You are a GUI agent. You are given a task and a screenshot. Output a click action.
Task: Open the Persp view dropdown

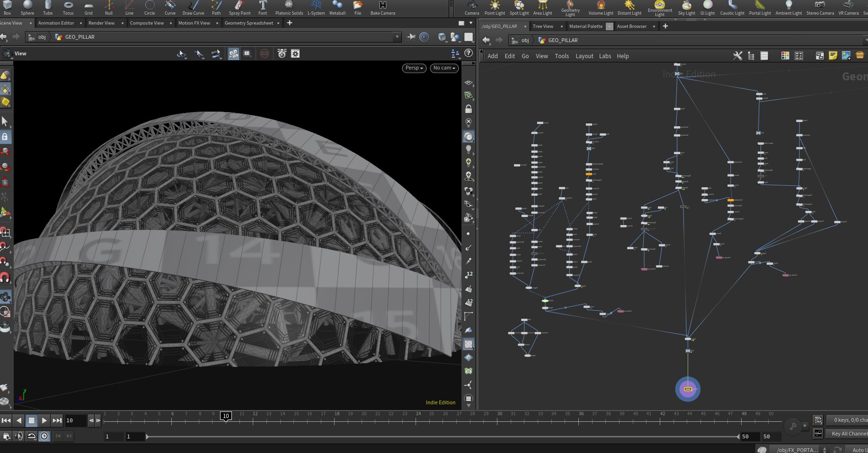[x=414, y=68]
